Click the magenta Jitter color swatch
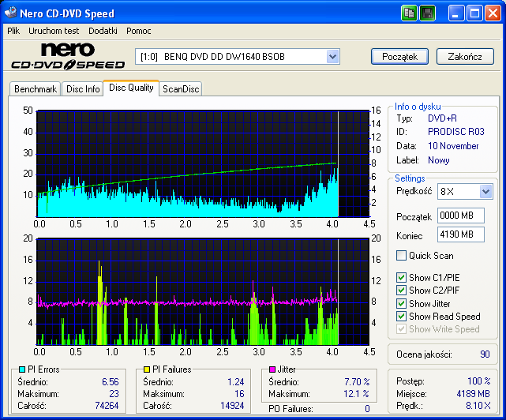 272,369
